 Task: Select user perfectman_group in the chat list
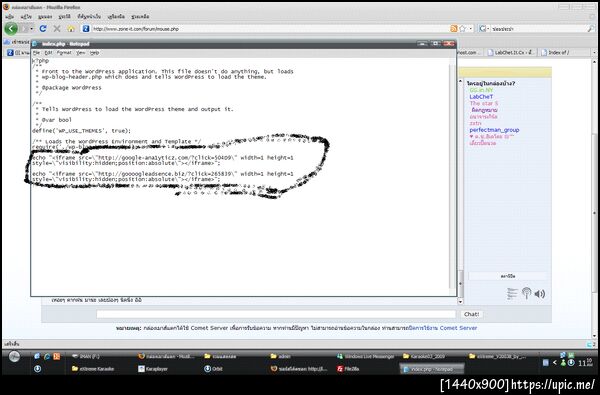(x=494, y=130)
